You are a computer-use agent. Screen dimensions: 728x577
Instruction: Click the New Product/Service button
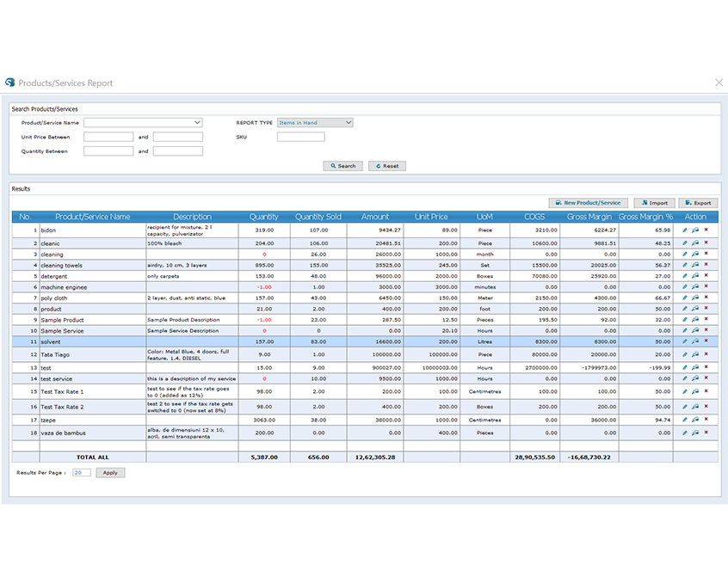(x=587, y=203)
